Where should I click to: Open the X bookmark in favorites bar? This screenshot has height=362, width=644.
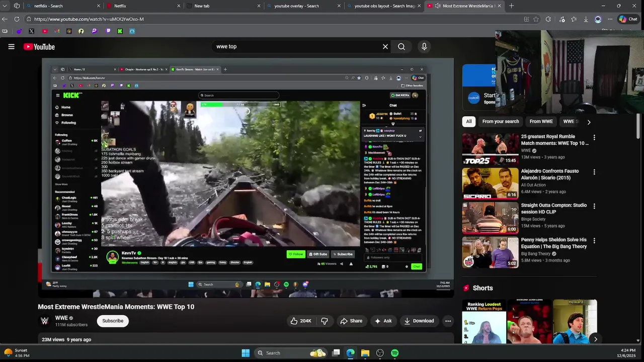tap(32, 31)
